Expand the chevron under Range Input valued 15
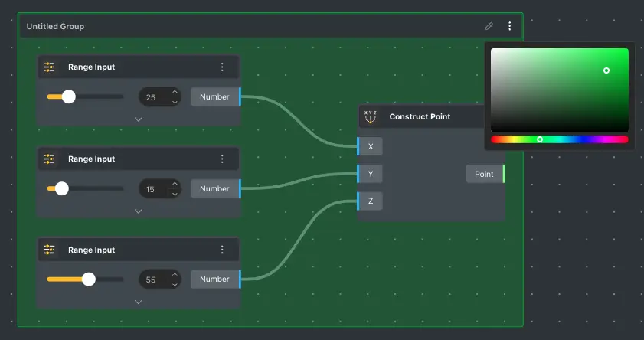 (x=139, y=211)
